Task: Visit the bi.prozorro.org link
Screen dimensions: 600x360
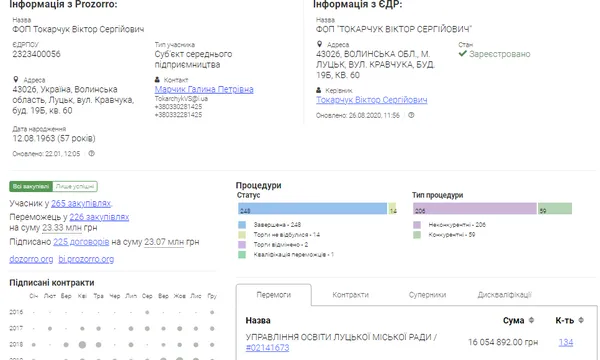Action: [86, 259]
